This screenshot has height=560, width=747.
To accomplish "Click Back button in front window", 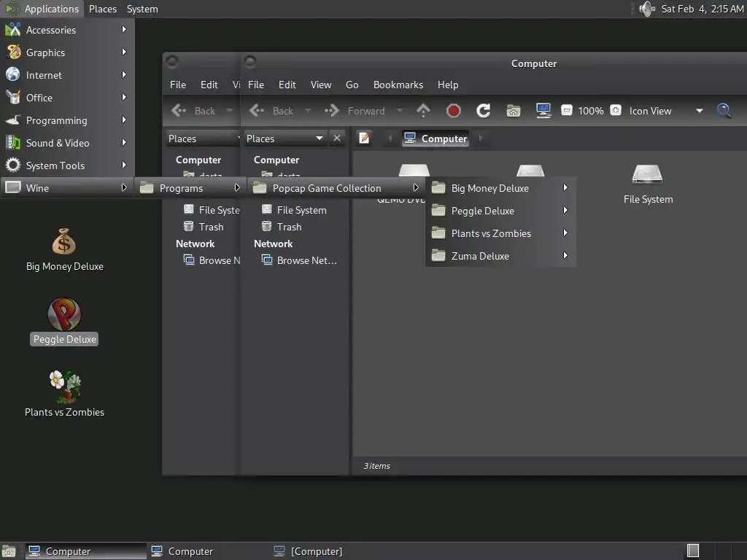I will tap(271, 111).
